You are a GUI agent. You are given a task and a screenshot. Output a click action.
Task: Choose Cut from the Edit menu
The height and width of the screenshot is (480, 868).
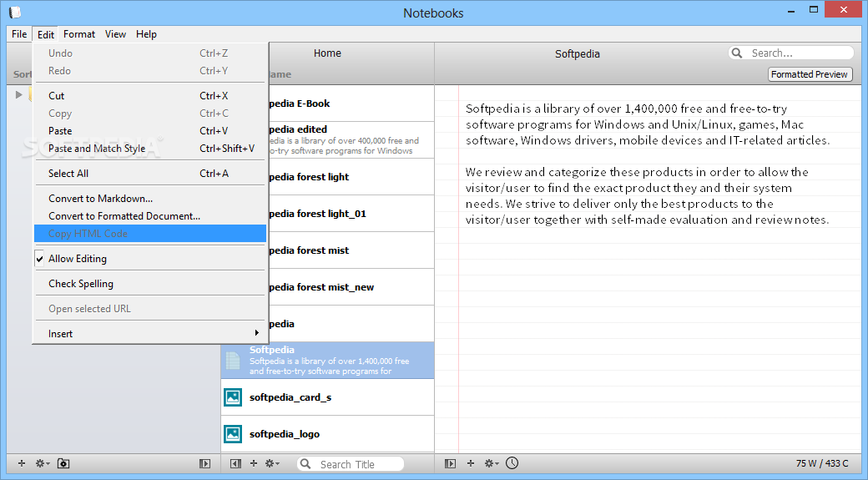(150, 96)
